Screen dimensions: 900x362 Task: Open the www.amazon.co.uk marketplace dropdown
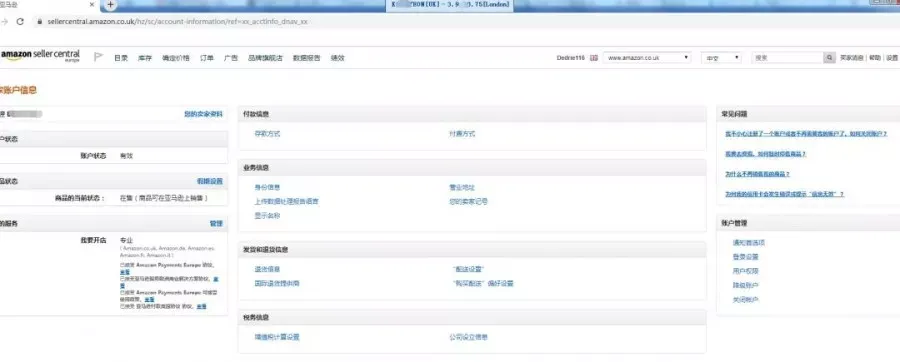pos(647,58)
